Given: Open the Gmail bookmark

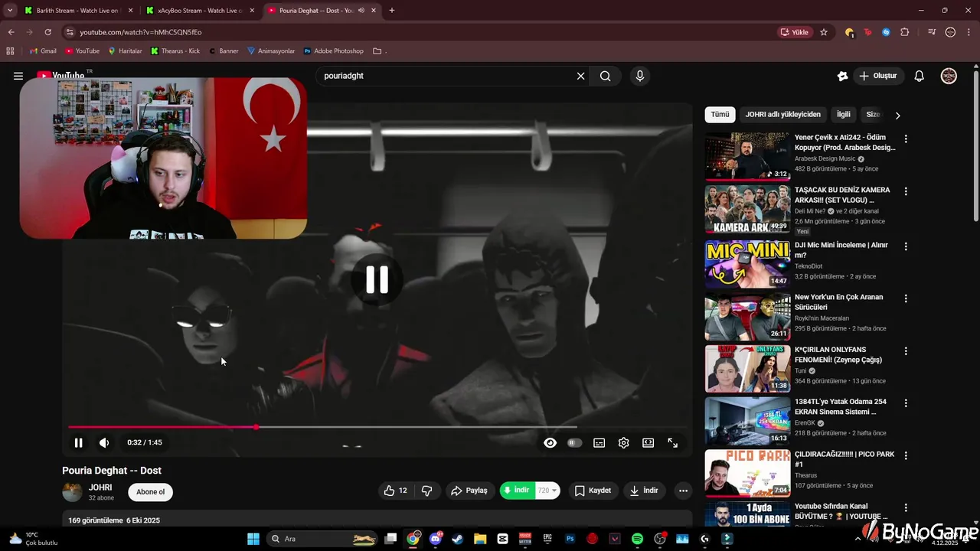Looking at the screenshot, I should 42,51.
